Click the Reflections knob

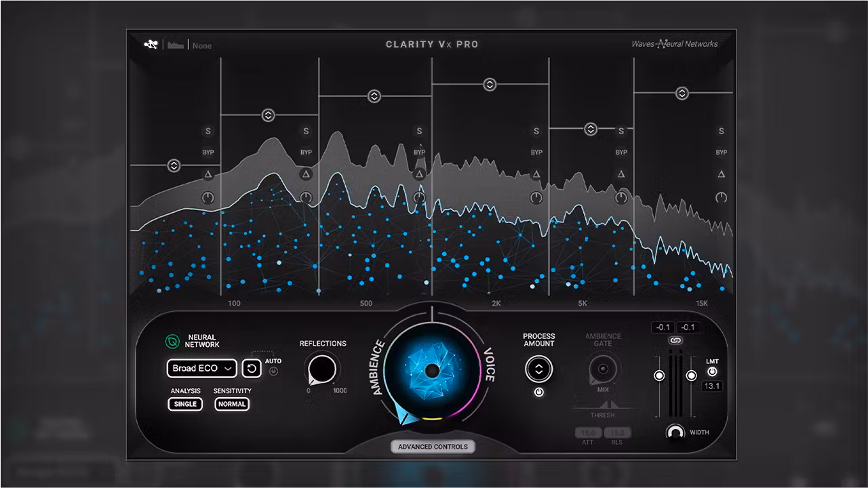pyautogui.click(x=322, y=369)
